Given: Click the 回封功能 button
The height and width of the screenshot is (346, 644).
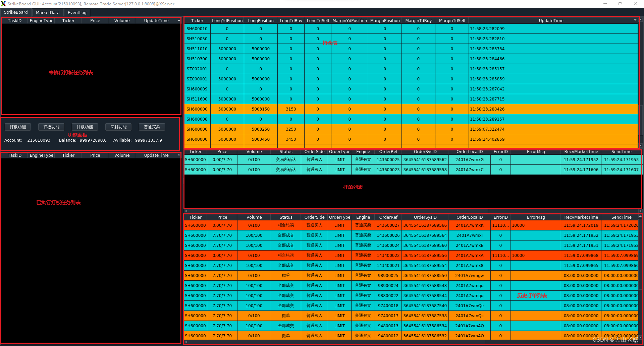Looking at the screenshot, I should [x=118, y=127].
